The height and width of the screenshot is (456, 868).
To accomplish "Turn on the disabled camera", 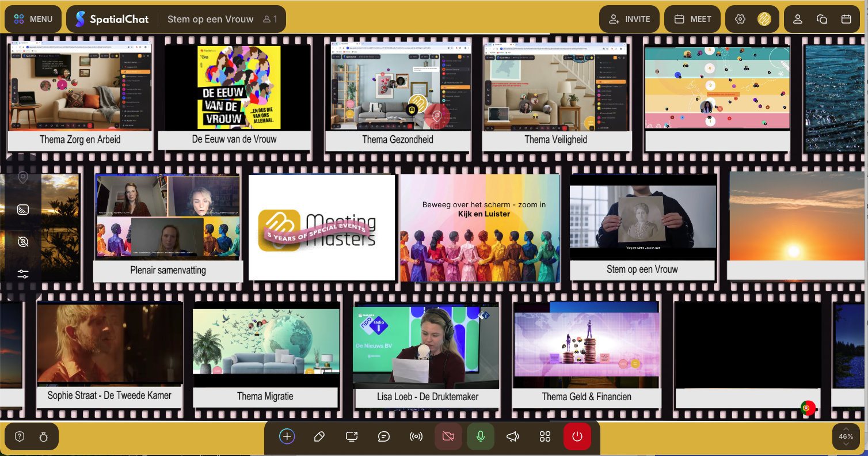I will point(448,436).
